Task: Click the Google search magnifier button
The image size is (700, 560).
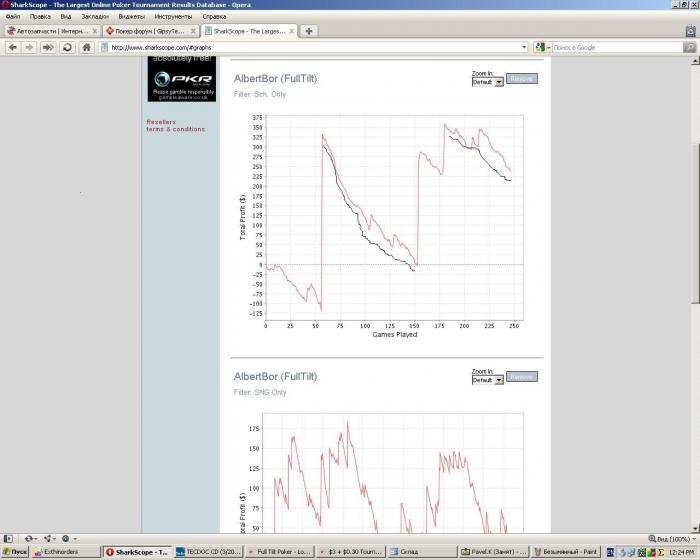Action: 690,47
